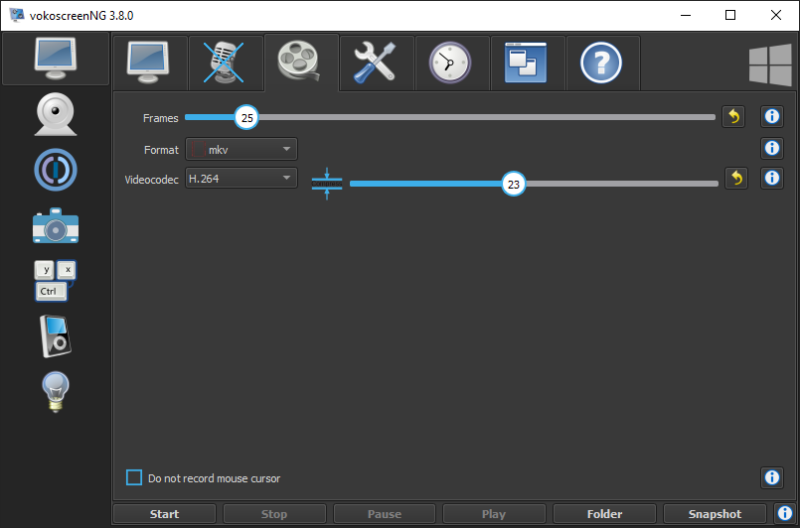
Task: Maximize the vokoscreenNG window
Action: coord(731,15)
